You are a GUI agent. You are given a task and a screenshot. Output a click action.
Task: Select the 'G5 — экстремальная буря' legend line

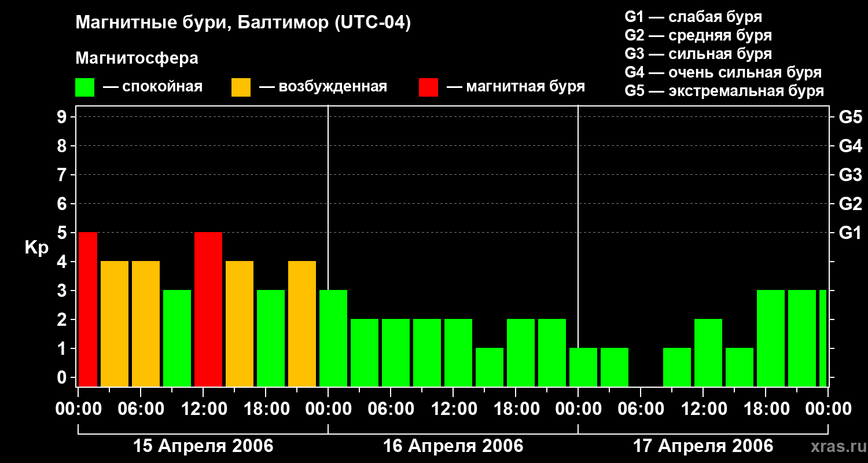pyautogui.click(x=724, y=91)
